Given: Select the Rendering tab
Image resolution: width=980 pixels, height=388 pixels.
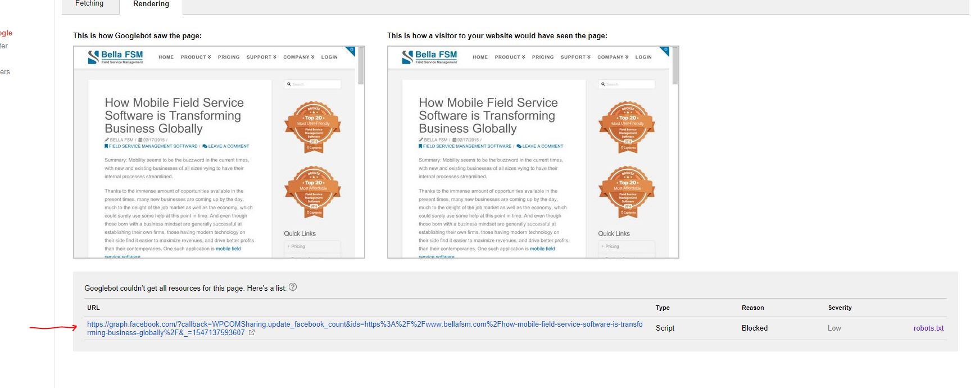Looking at the screenshot, I should [x=151, y=4].
